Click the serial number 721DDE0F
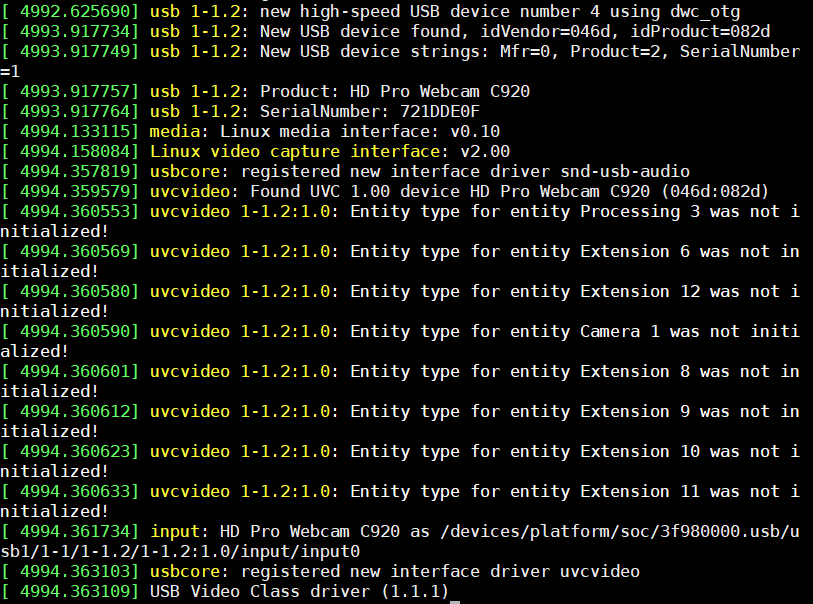The height and width of the screenshot is (604, 813). tap(440, 111)
